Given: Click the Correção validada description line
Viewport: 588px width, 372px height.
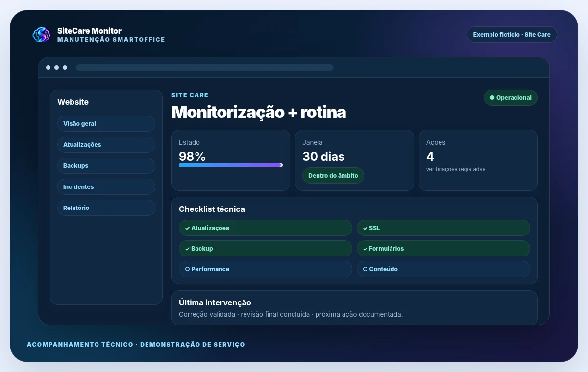Looking at the screenshot, I should point(291,314).
